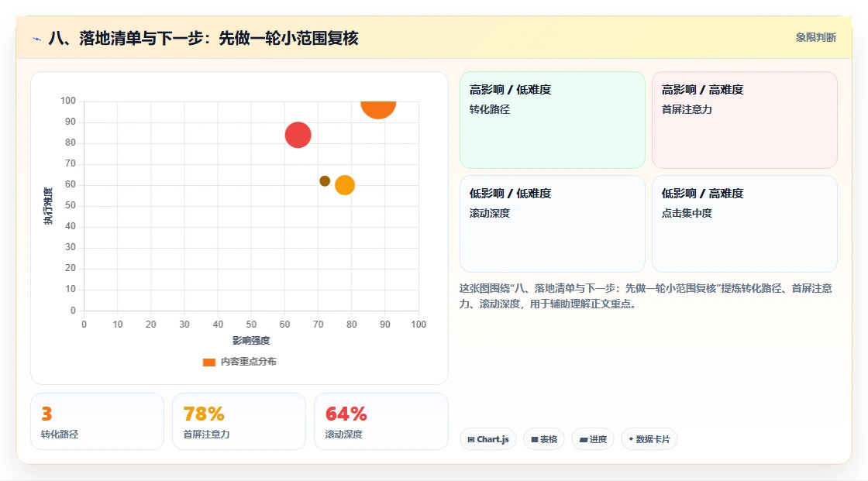The height and width of the screenshot is (481, 868).
Task: Click the icon inside the 数据卡片 chip
Action: (x=631, y=439)
